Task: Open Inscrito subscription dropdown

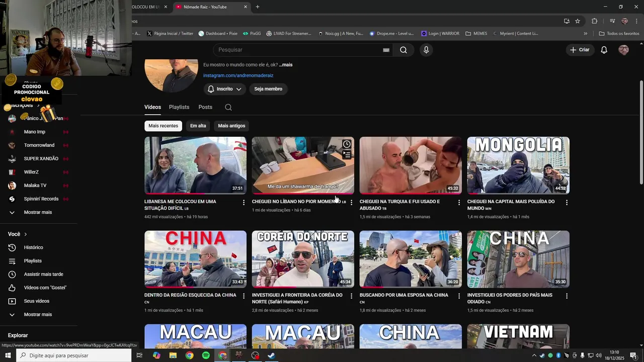Action: click(224, 89)
